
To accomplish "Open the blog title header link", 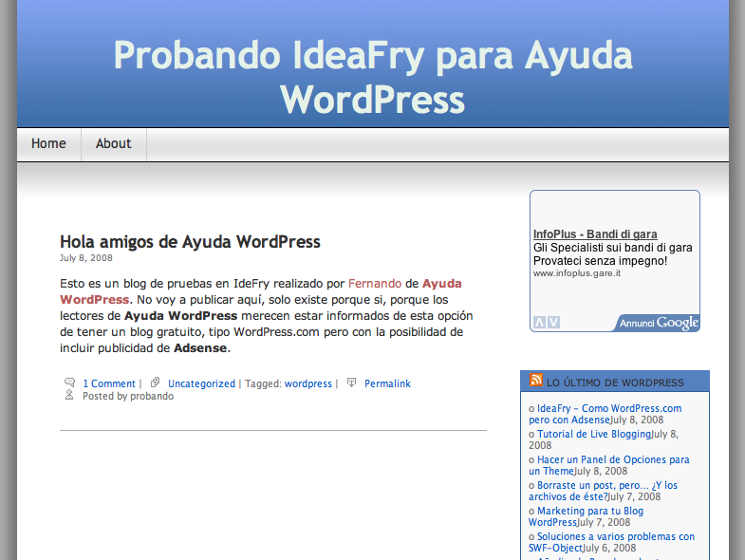I will pyautogui.click(x=373, y=77).
